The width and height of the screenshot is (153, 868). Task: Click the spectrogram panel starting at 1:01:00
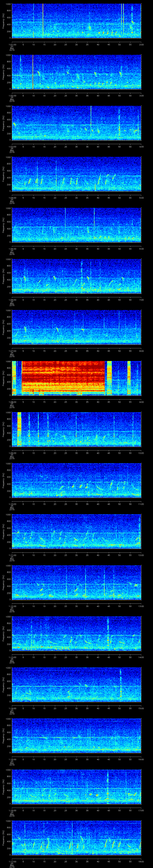(x=77, y=21)
